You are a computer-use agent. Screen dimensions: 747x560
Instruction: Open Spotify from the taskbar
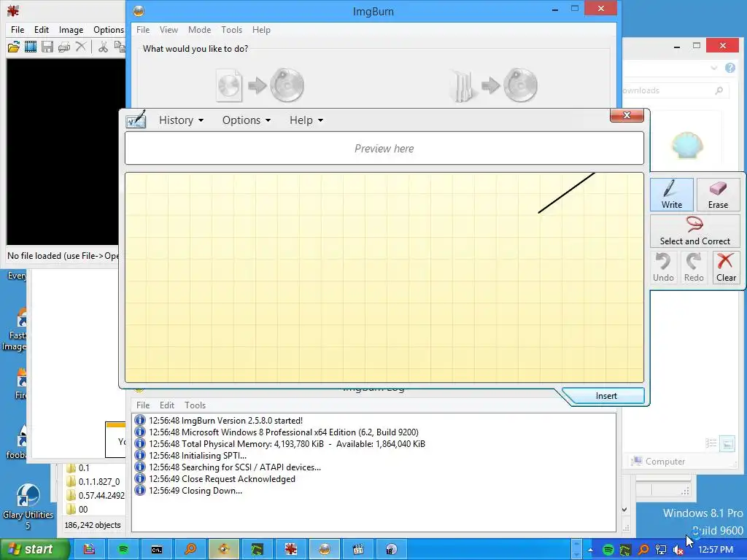tap(123, 550)
